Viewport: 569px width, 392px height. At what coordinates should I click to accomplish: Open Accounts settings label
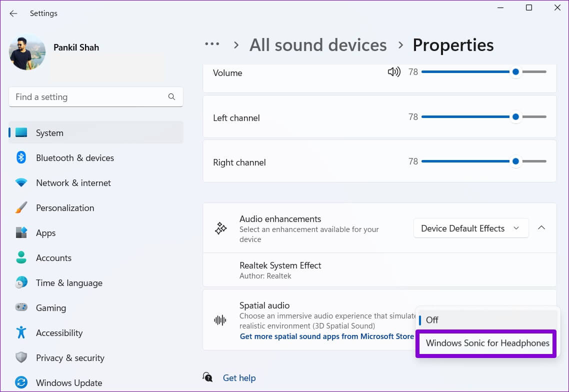[53, 257]
